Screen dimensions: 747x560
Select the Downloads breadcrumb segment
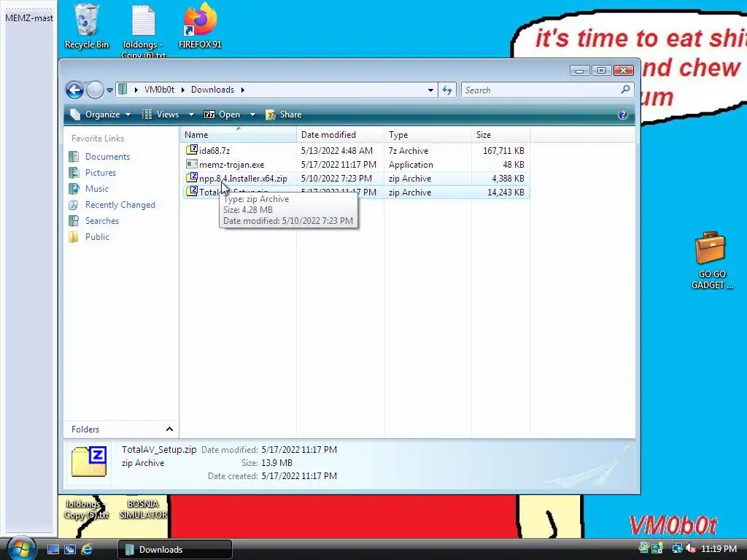(x=212, y=90)
